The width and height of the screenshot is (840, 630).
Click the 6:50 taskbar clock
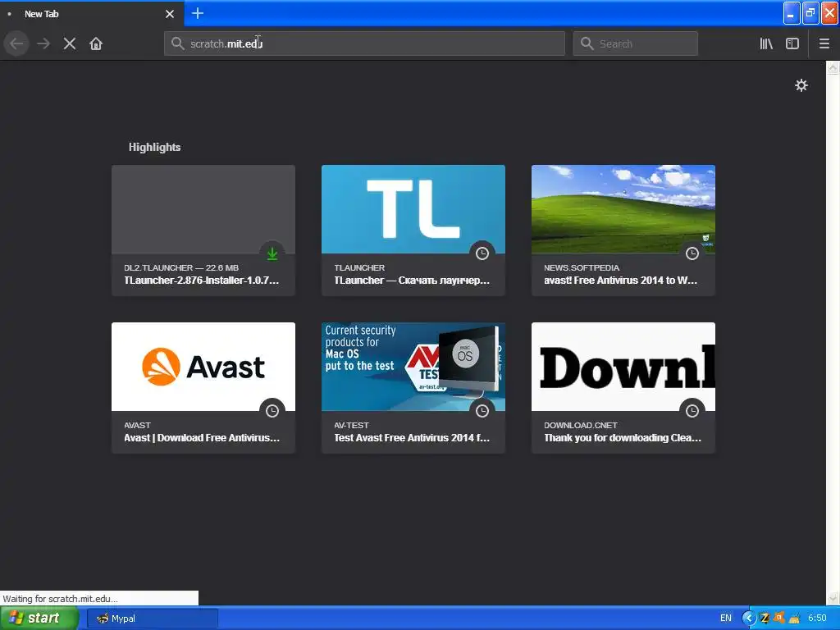point(817,619)
